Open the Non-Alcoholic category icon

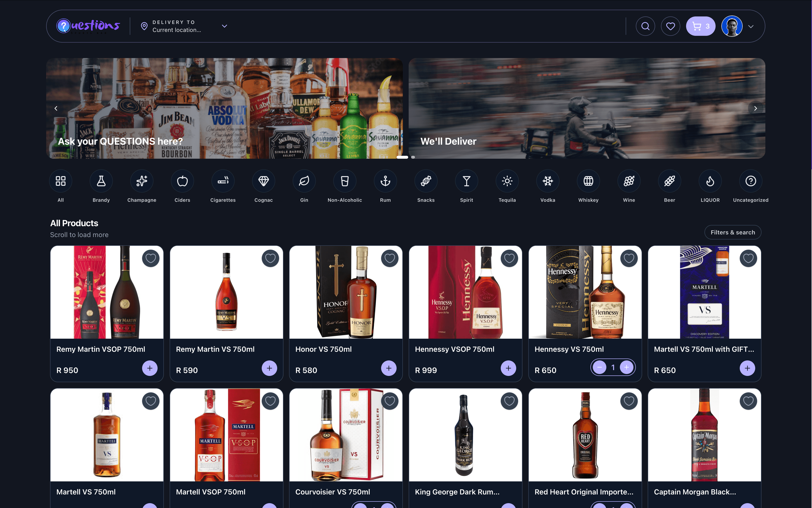pos(345,181)
